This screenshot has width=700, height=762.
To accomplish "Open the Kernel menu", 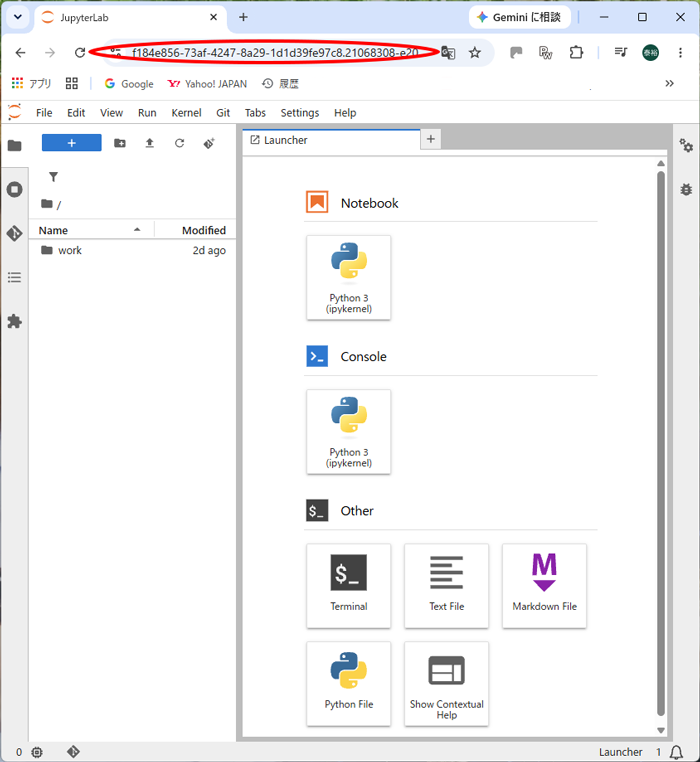I will [186, 113].
